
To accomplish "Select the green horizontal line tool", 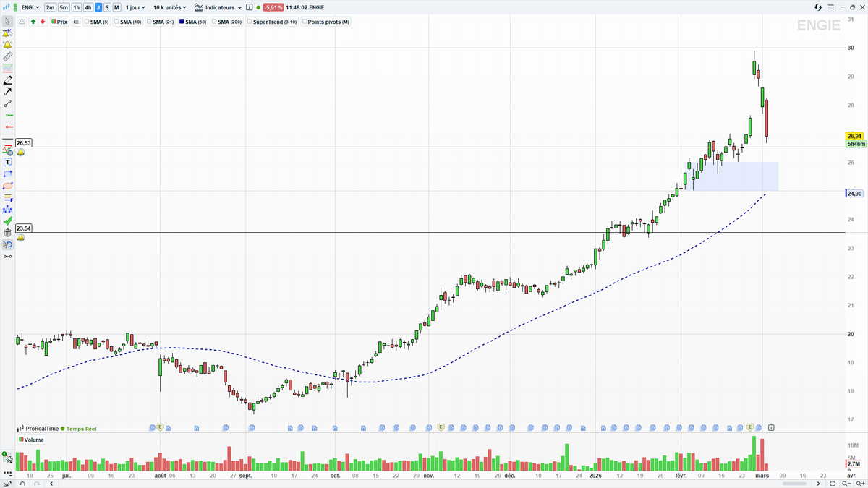I will pos(8,115).
